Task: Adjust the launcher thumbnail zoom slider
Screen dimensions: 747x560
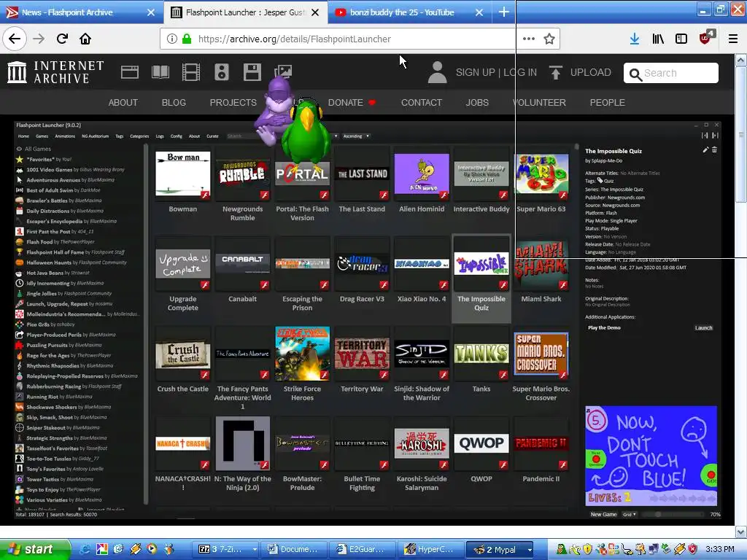Action: 673,514
